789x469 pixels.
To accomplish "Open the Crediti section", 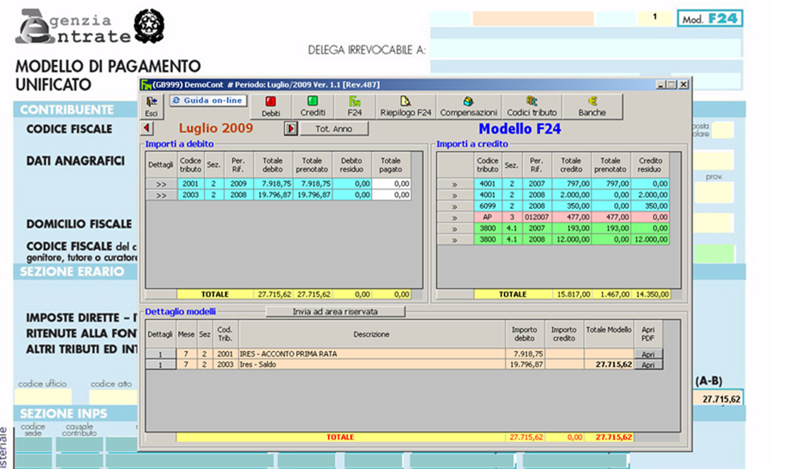I will [312, 106].
